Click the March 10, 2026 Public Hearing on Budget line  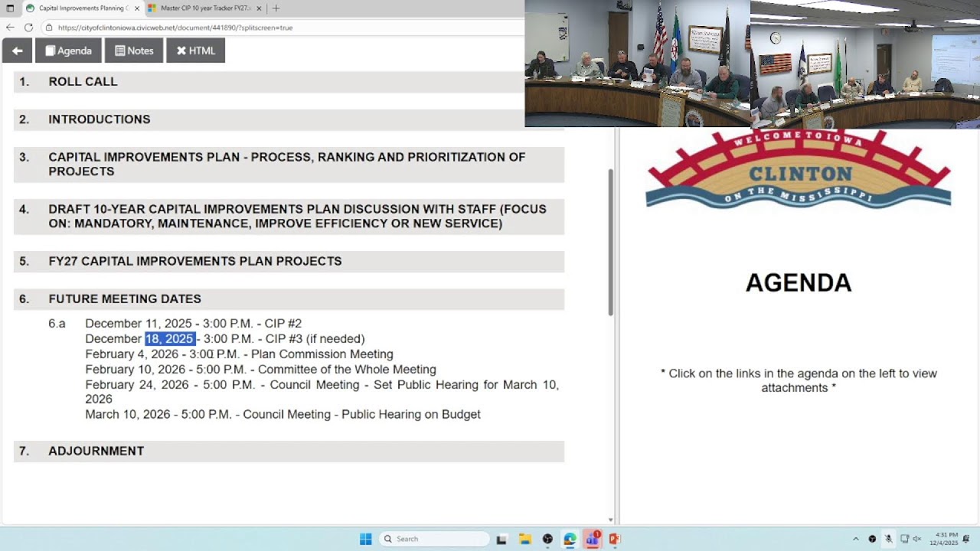coord(283,415)
